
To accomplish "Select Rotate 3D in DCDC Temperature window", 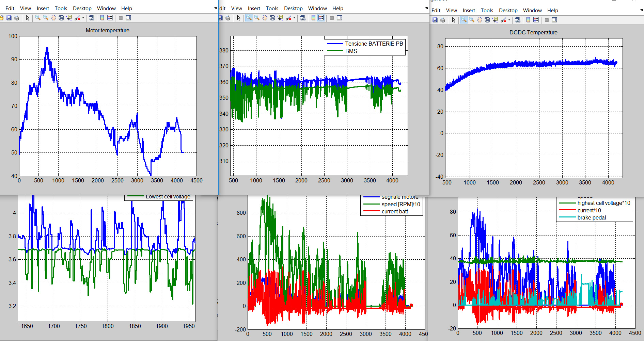I will (487, 20).
